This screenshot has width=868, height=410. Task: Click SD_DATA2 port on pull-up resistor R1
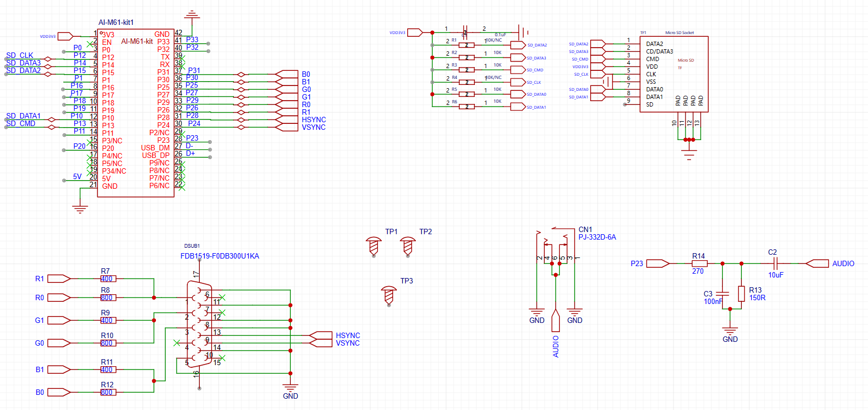pyautogui.click(x=518, y=45)
